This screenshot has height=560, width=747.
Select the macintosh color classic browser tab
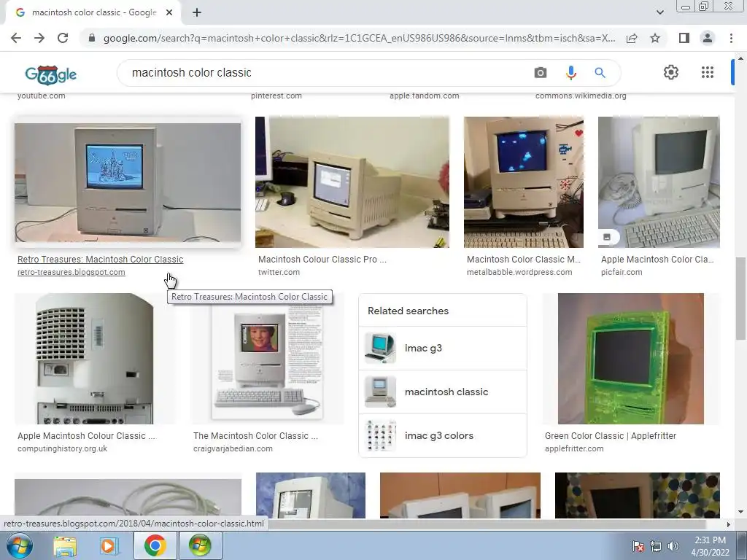coord(93,13)
